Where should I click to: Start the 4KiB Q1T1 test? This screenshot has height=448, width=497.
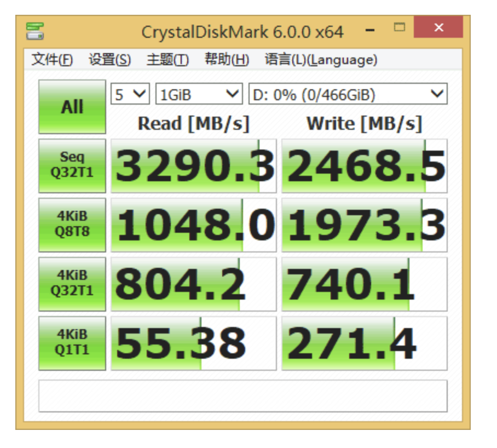click(72, 343)
